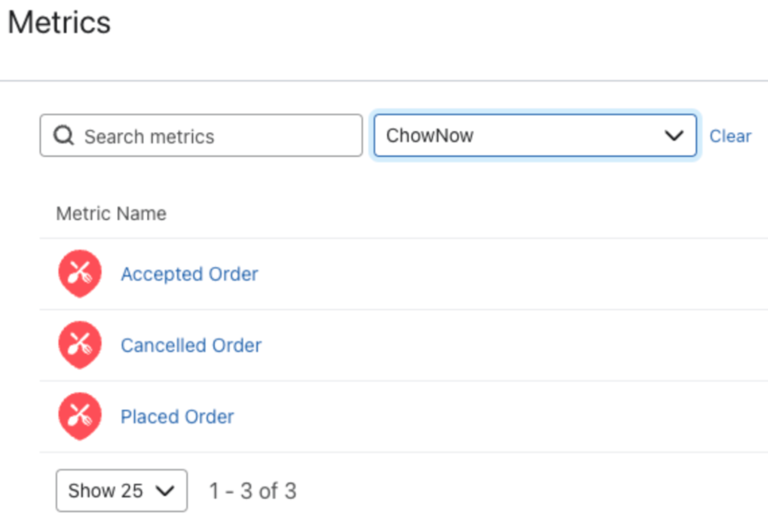The width and height of the screenshot is (768, 532).
Task: Open the Placed Order metric
Action: (177, 417)
